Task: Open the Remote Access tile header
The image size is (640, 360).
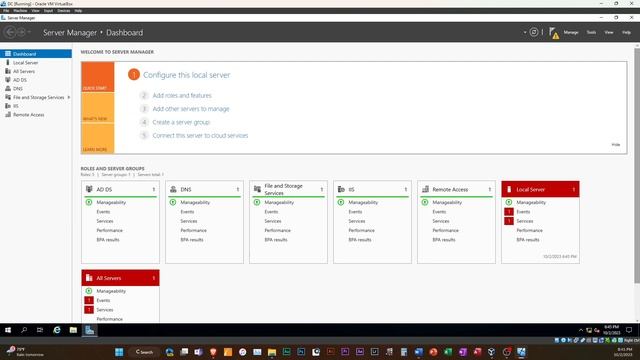Action: (456, 189)
